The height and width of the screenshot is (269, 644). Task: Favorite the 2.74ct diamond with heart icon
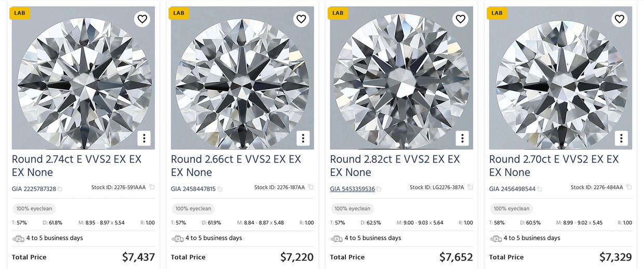[142, 19]
